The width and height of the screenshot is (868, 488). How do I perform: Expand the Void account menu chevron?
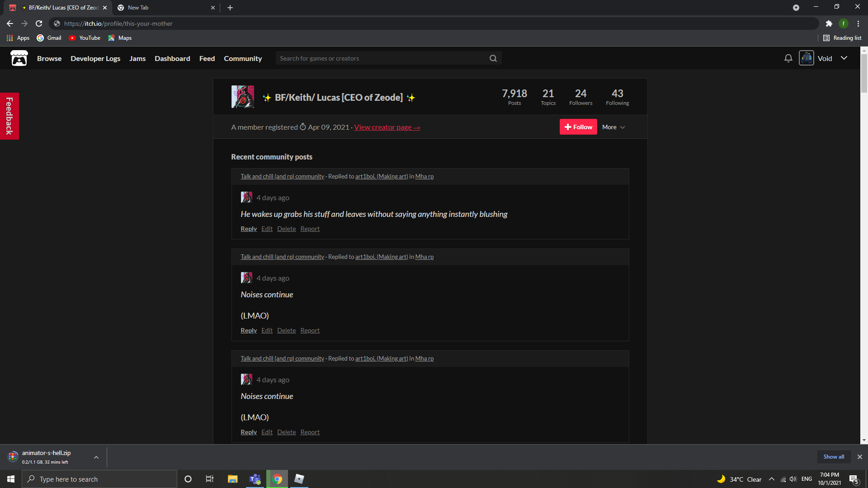[844, 58]
